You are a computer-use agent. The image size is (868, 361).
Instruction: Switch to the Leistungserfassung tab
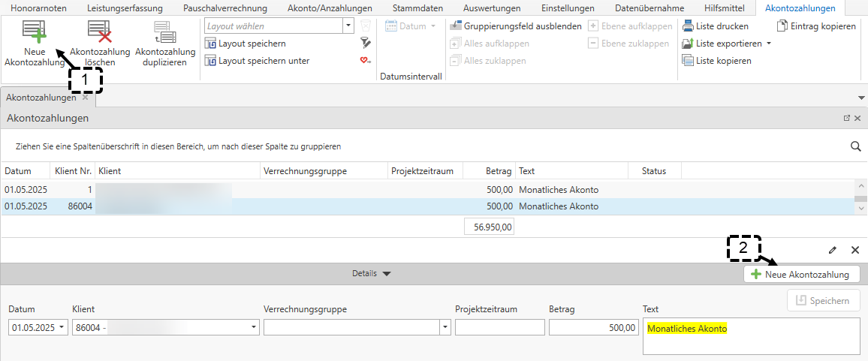[124, 8]
